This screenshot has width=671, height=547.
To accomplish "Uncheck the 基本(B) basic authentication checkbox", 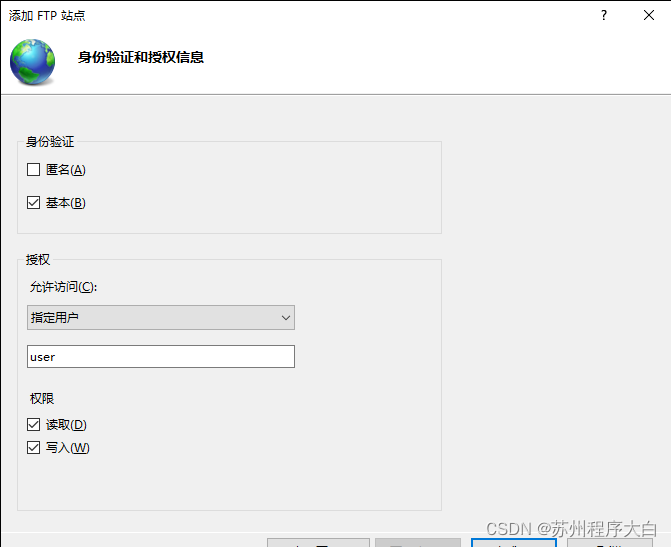I will pyautogui.click(x=33, y=202).
